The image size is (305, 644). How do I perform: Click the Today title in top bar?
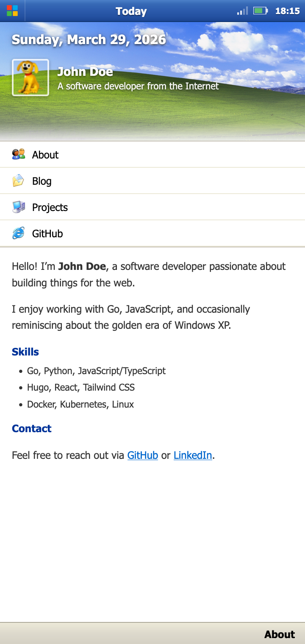(x=131, y=11)
